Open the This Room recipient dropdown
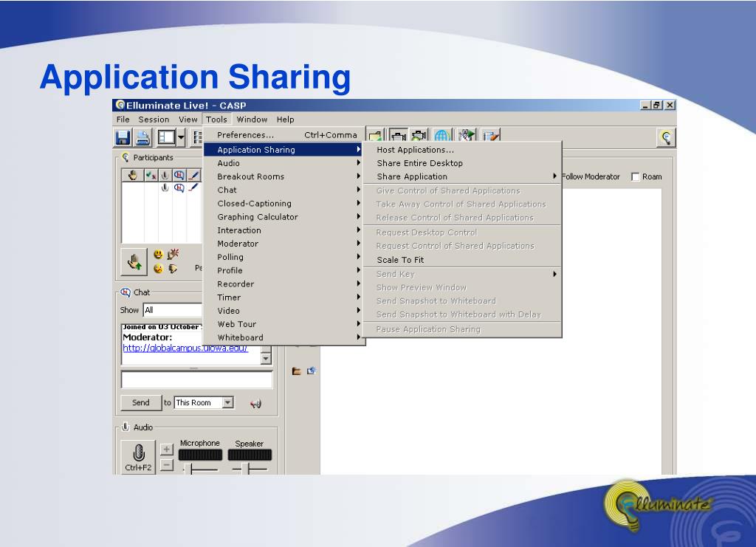Screen dimensions: 756x547 tap(204, 402)
